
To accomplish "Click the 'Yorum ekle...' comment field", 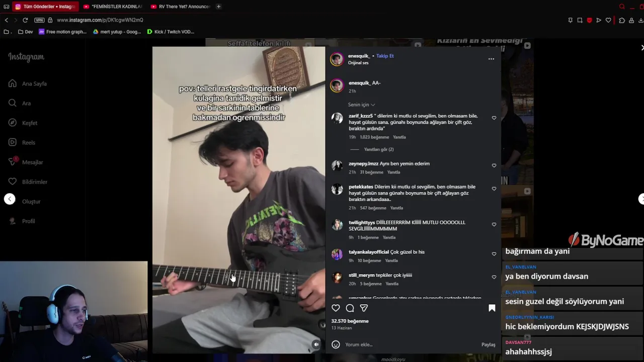I will 410,344.
